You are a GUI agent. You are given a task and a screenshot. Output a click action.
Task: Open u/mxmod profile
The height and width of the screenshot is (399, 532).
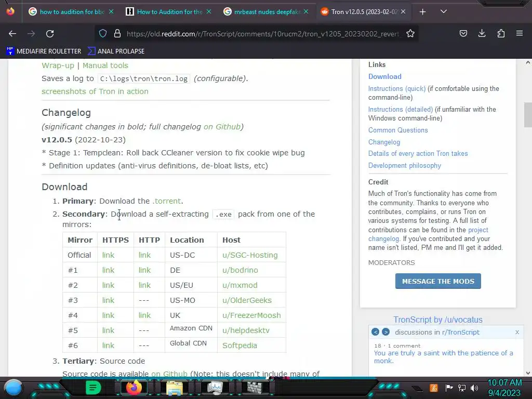[x=240, y=285]
